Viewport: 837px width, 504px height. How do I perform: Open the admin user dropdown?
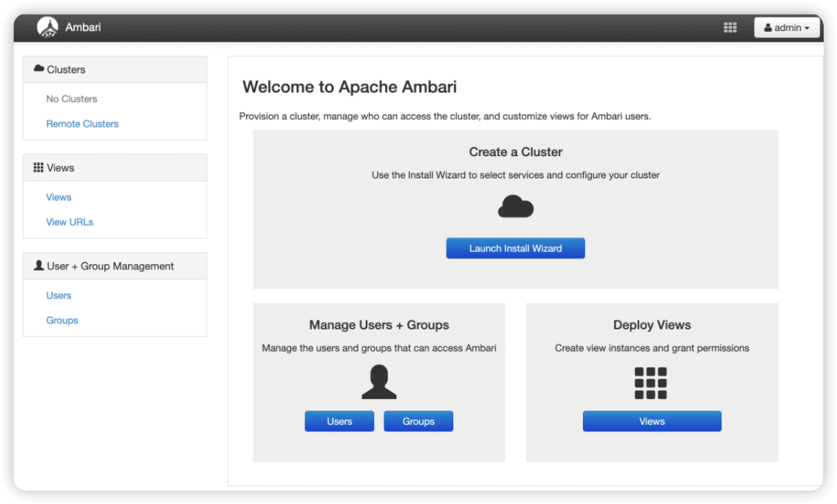[x=787, y=27]
